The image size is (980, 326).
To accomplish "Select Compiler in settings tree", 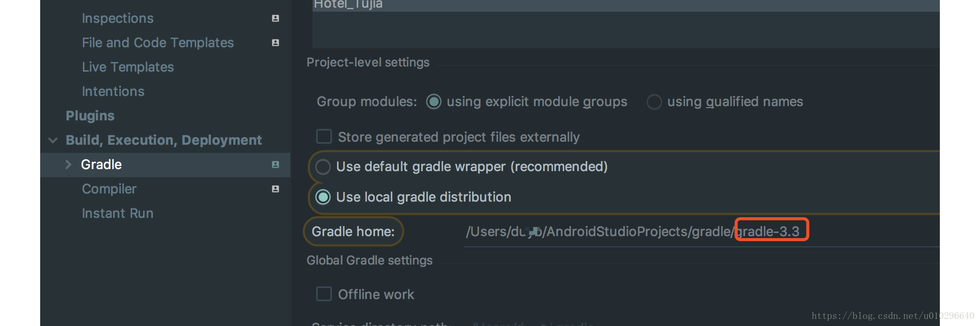I will (x=109, y=189).
